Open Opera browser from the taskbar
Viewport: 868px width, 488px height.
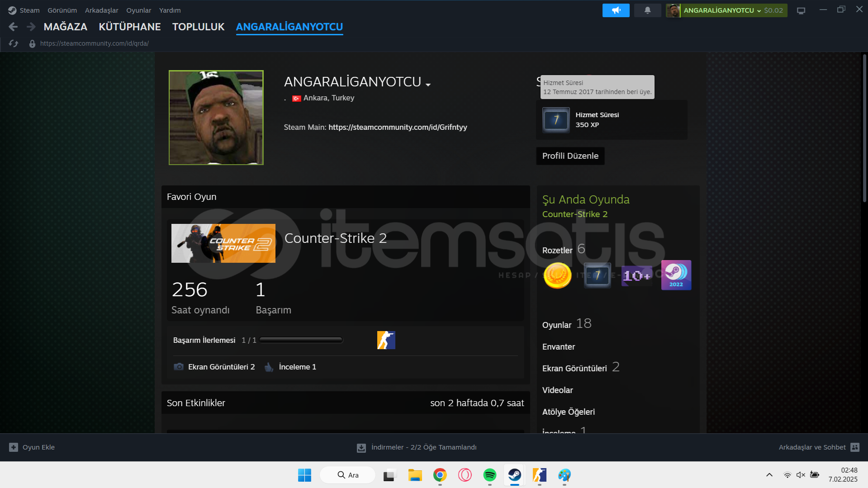click(x=465, y=475)
